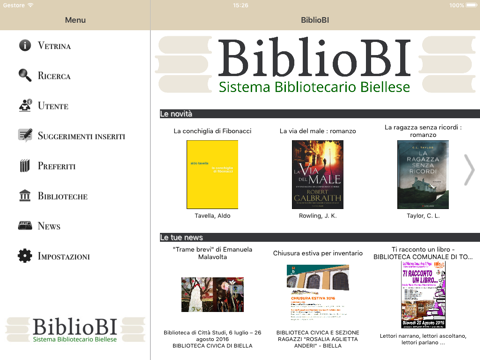
Task: Click the News icon in the menu
Action: (x=25, y=226)
